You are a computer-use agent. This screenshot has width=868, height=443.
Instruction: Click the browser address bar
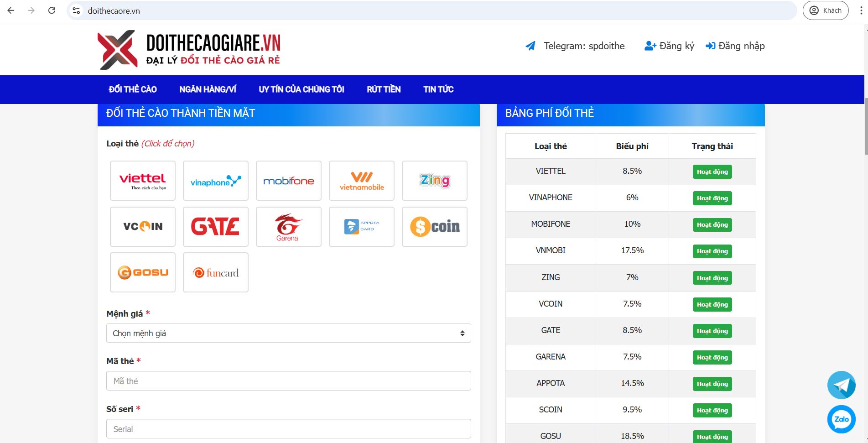point(431,10)
